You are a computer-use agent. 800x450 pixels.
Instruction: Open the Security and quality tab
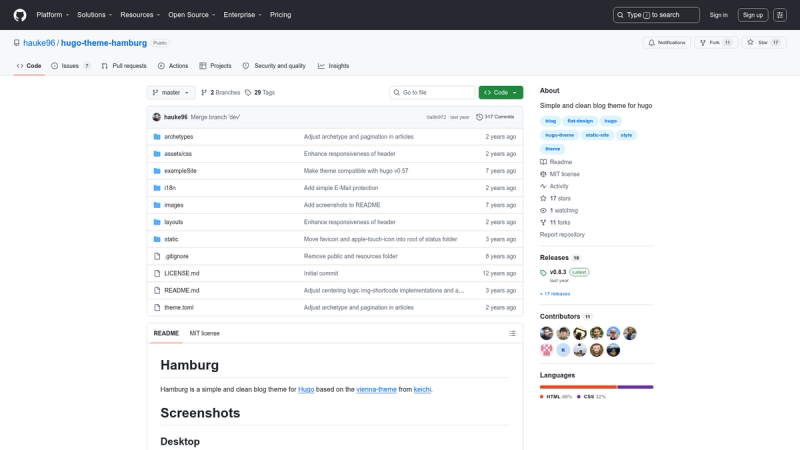(274, 66)
